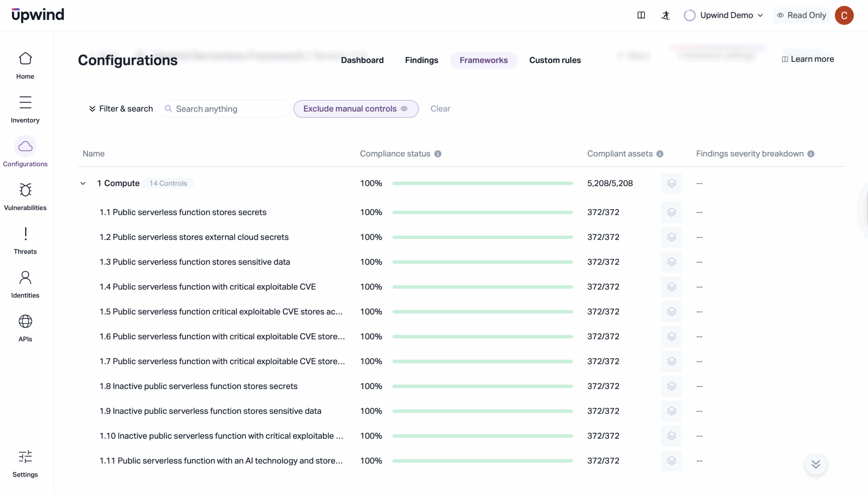Click layers icon for control 1.10
Viewport: 868px width, 494px height.
pos(671,436)
